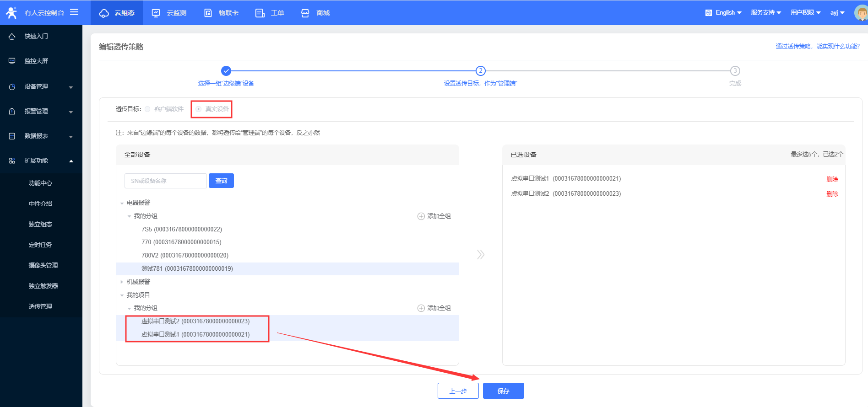
Task: Click the user avatar in top-right corner
Action: [x=861, y=13]
